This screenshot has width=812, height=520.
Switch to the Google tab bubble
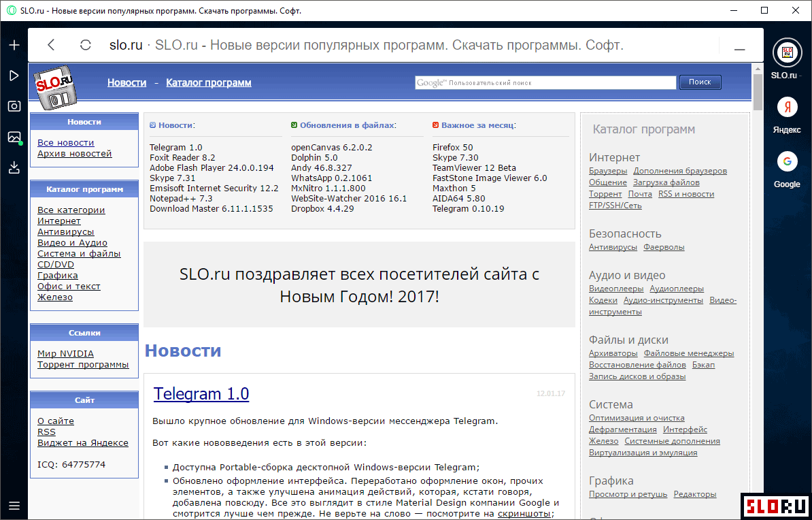[x=787, y=162]
